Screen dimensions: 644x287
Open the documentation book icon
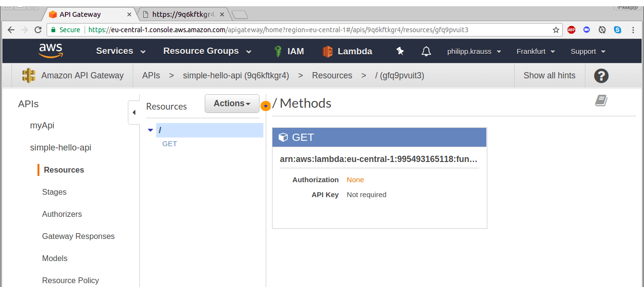(x=601, y=100)
